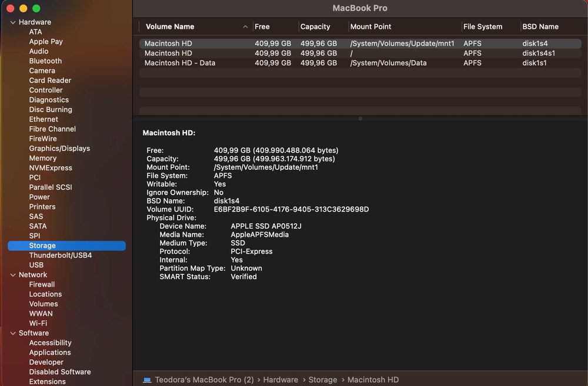The width and height of the screenshot is (588, 386).
Task: Click the SMART Status Verified value
Action: tap(244, 277)
